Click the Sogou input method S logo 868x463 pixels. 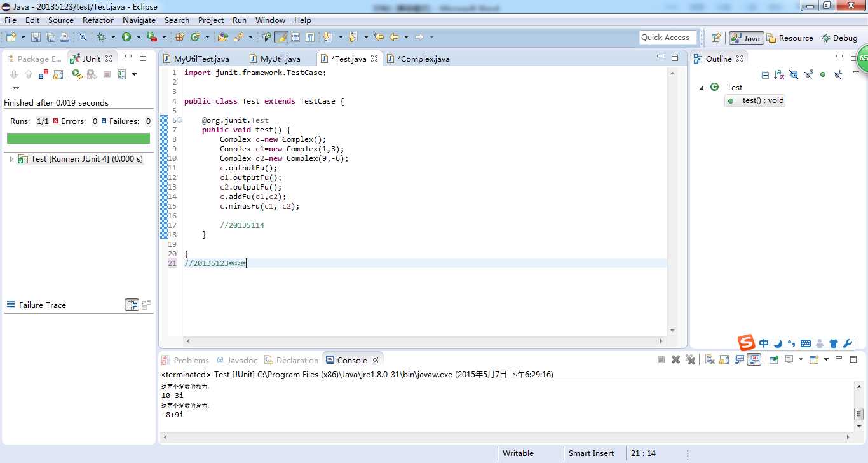tap(746, 343)
